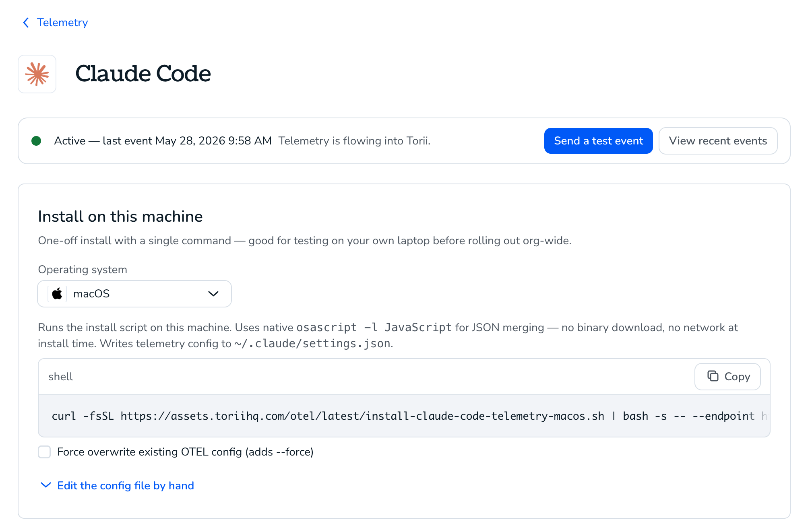Click the 'Operating system' label
The width and height of the screenshot is (810, 532).
pos(83,270)
